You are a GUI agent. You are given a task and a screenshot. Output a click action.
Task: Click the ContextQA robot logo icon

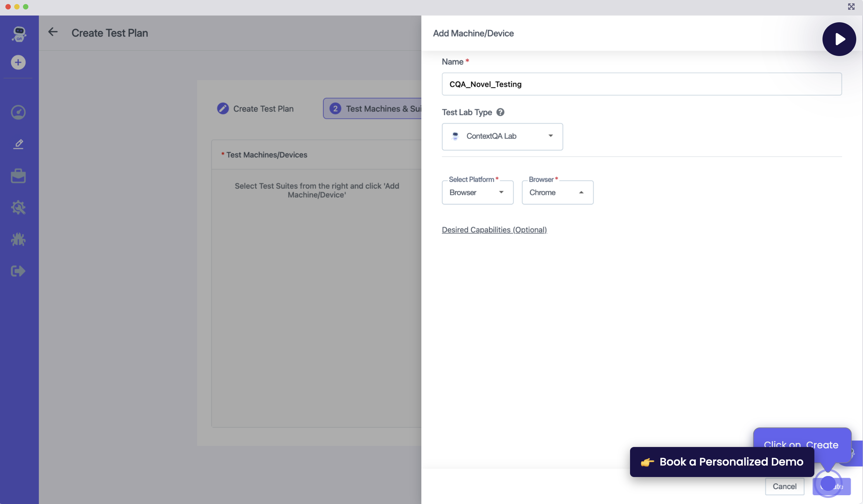click(19, 34)
